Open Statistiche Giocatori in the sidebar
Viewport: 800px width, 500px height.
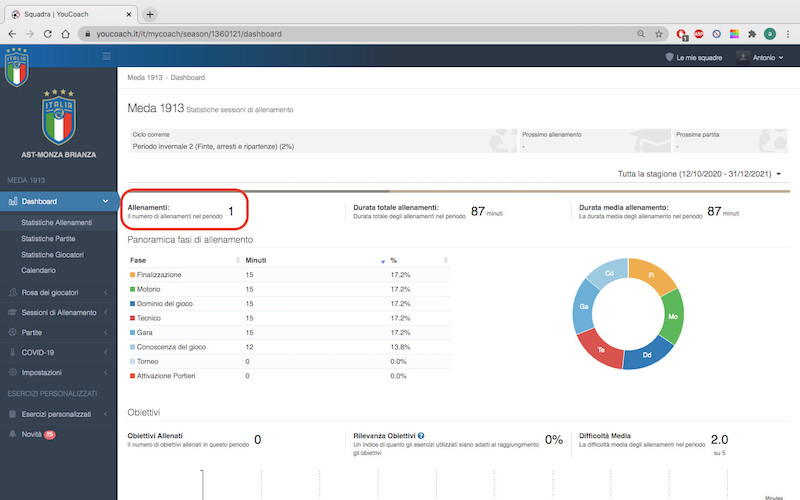tap(52, 255)
